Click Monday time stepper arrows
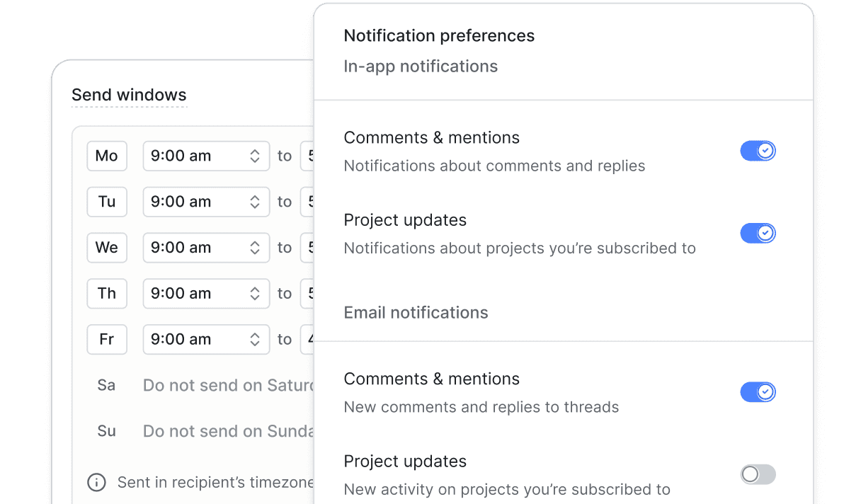Viewport: 861px width, 504px height. [255, 156]
